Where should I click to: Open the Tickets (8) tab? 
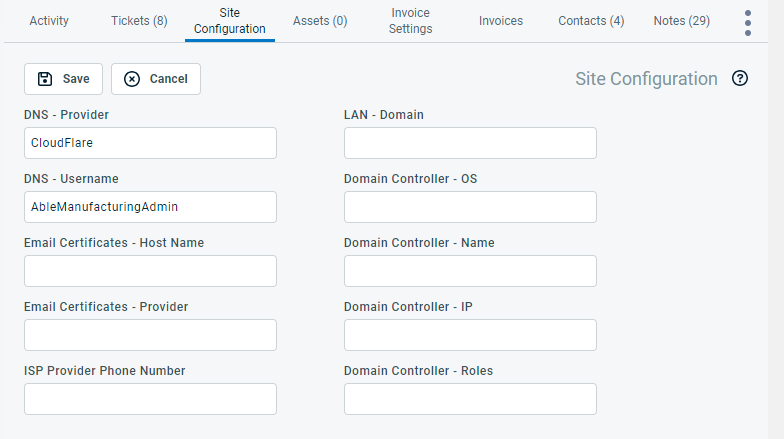pyautogui.click(x=139, y=21)
